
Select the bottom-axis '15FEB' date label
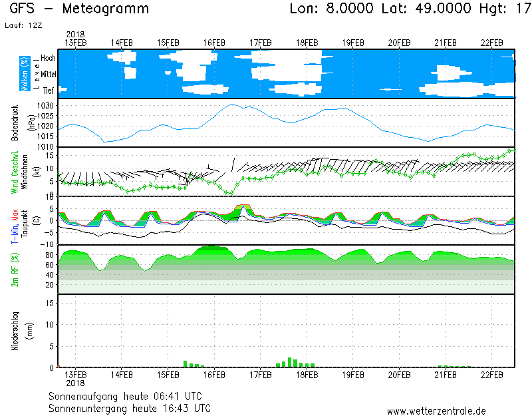[168, 375]
